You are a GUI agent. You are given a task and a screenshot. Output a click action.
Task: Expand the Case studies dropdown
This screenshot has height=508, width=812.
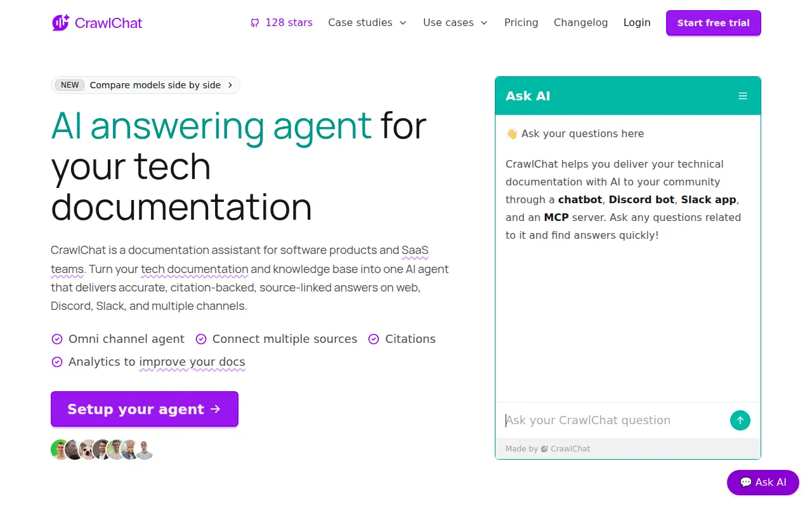(368, 23)
